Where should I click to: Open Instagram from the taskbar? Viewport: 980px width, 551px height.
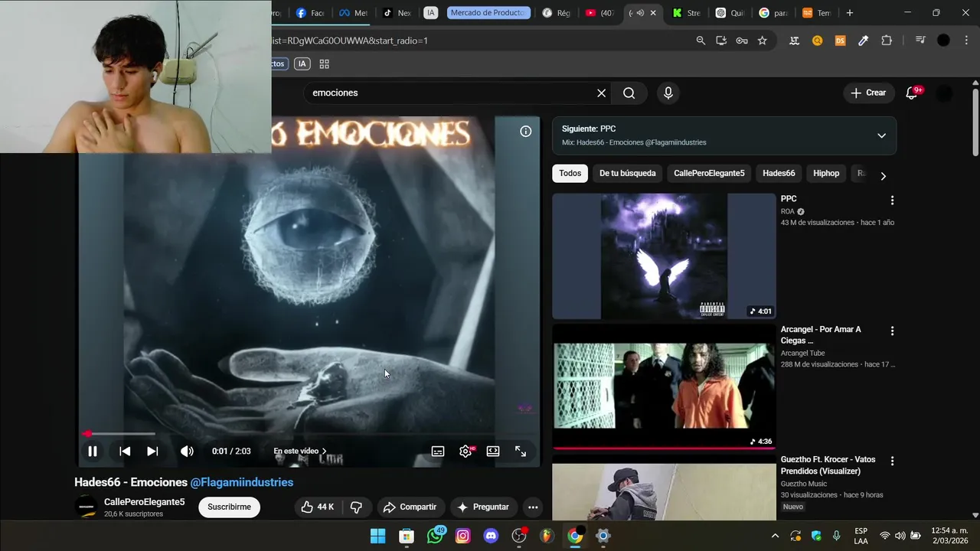point(462,536)
